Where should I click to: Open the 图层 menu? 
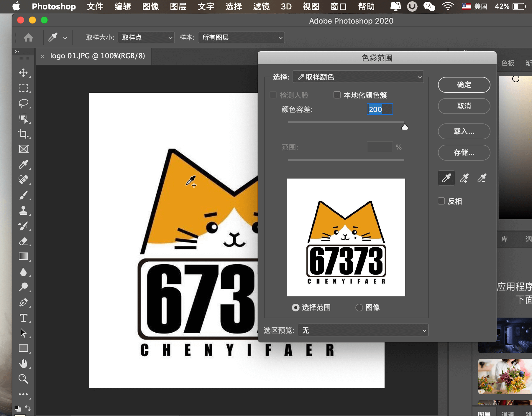178,6
